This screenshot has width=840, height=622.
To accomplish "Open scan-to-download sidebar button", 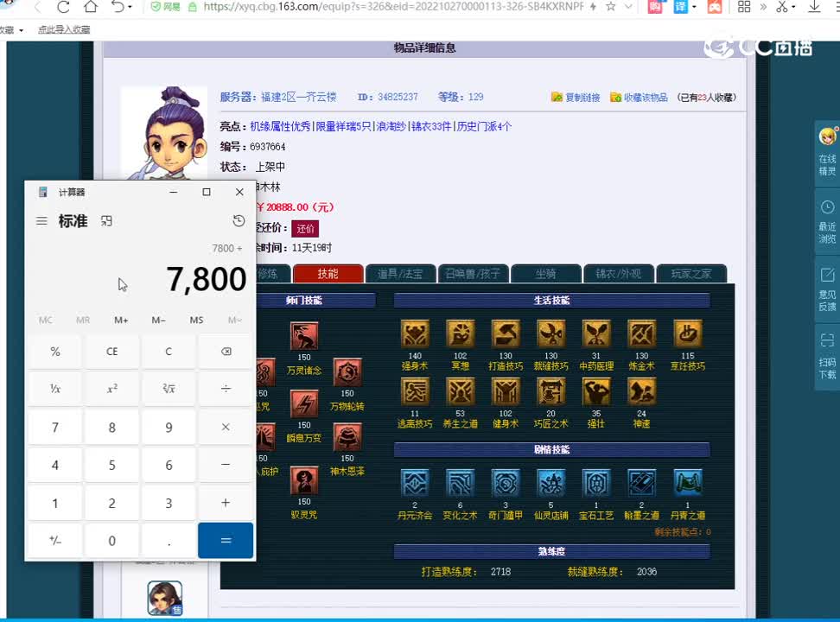I will [x=827, y=356].
